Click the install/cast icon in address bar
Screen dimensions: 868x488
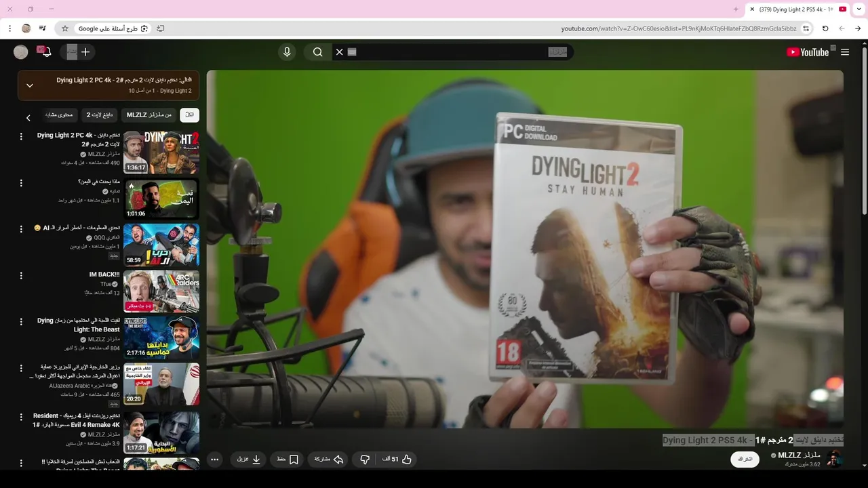click(161, 28)
